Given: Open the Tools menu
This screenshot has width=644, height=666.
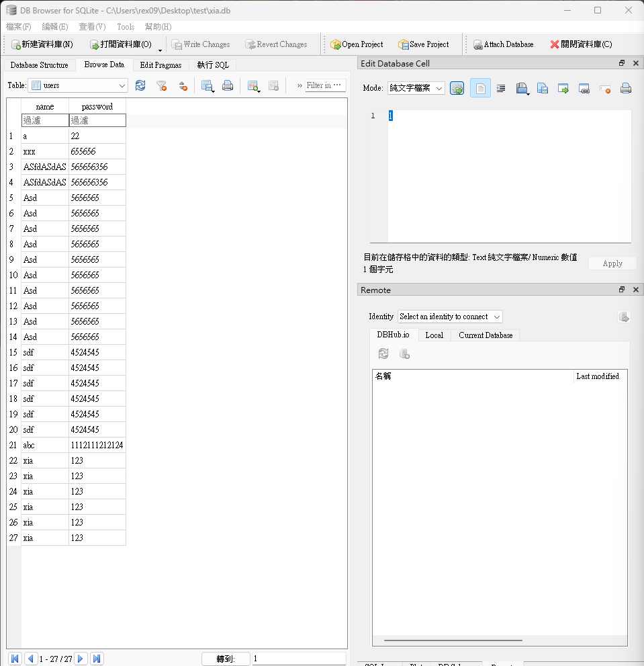Looking at the screenshot, I should click(125, 27).
